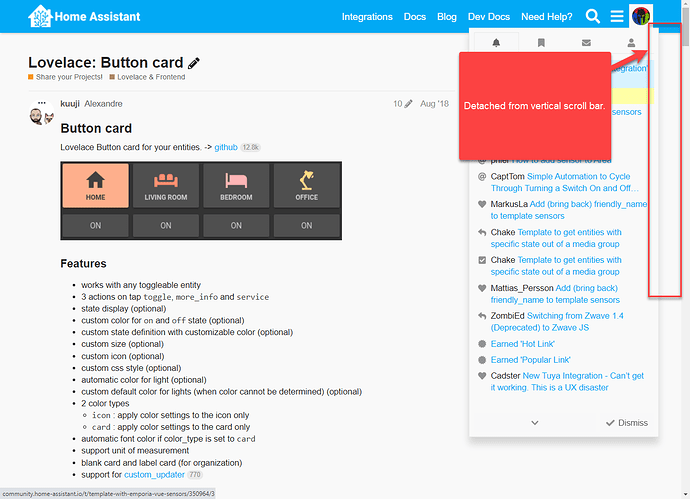This screenshot has width=690, height=499.
Task: Expand notifications with down chevron
Action: coord(535,423)
